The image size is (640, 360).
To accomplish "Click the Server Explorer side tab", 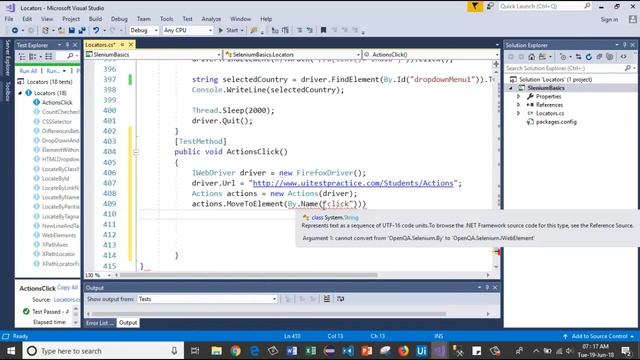I will tap(7, 58).
